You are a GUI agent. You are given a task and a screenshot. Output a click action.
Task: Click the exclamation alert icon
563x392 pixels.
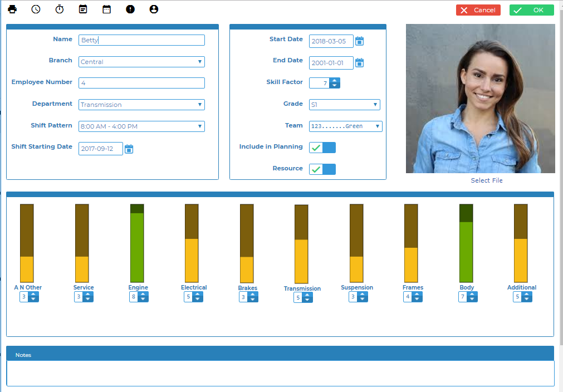[x=130, y=9]
